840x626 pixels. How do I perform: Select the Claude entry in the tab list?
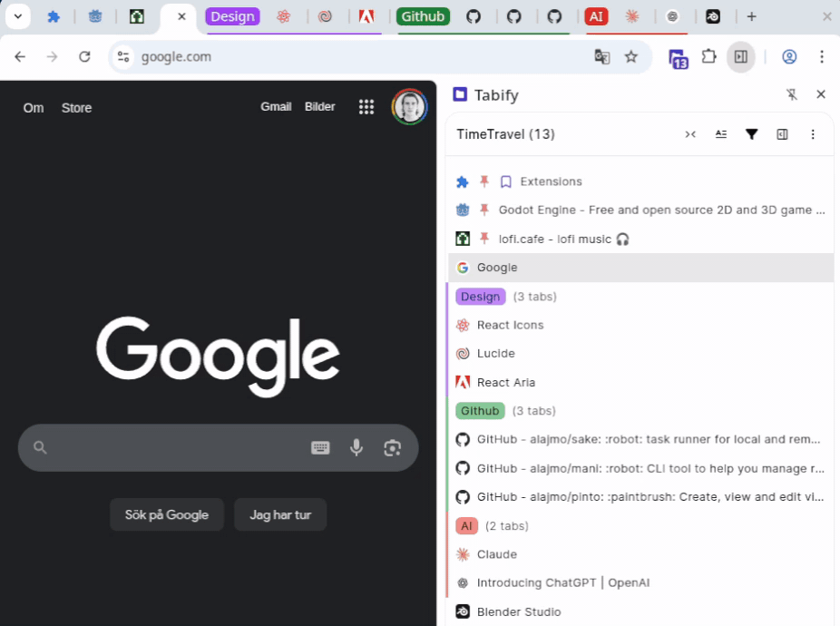pos(497,553)
